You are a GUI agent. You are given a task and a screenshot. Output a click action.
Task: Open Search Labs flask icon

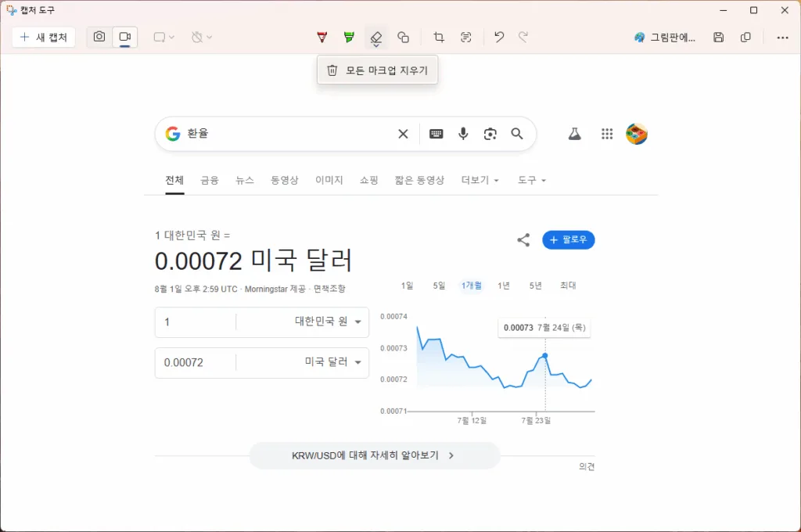coord(575,134)
